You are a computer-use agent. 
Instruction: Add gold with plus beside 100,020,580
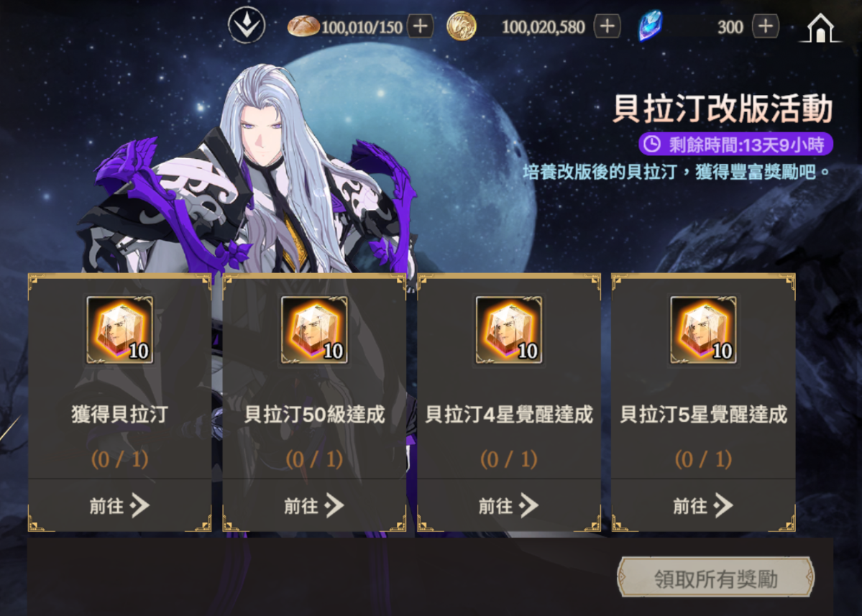click(607, 27)
